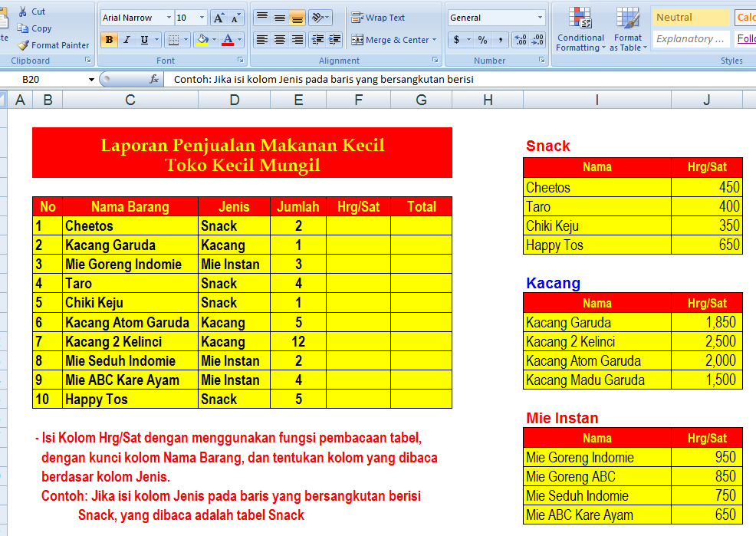Viewport: 756px width, 536px height.
Task: Align text left
Action: pyautogui.click(x=262, y=40)
